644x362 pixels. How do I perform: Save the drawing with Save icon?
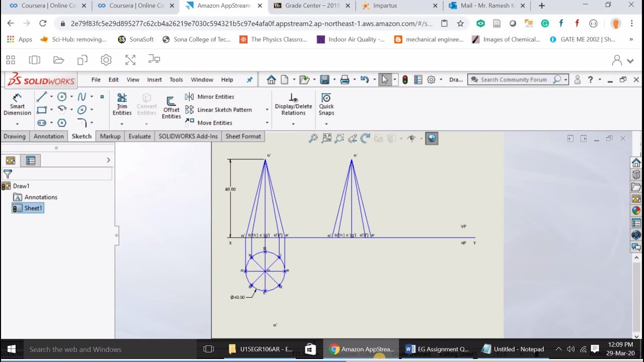pos(325,79)
